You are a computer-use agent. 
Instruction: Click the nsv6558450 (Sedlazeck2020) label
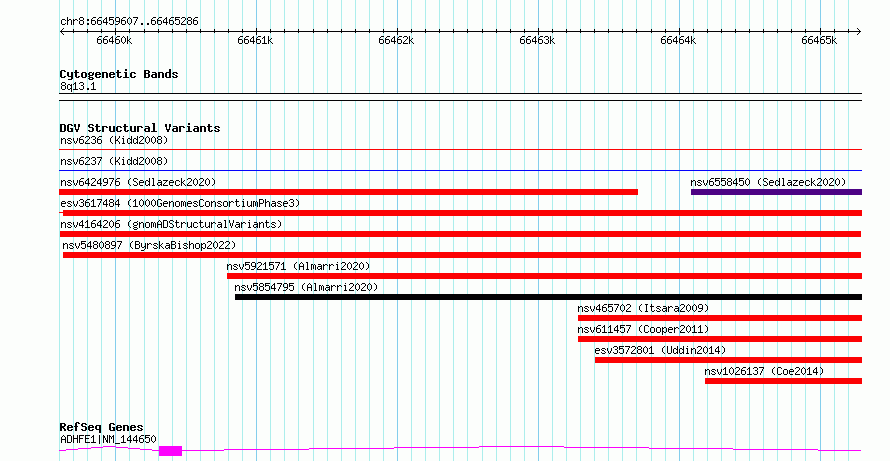[x=768, y=182]
